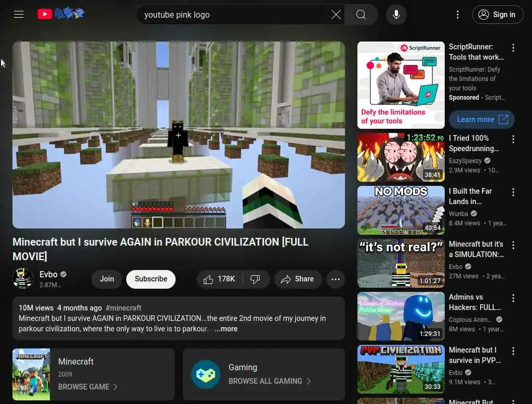Open the ScriptRunner ad thumbnail
The height and width of the screenshot is (404, 532).
coord(401,85)
